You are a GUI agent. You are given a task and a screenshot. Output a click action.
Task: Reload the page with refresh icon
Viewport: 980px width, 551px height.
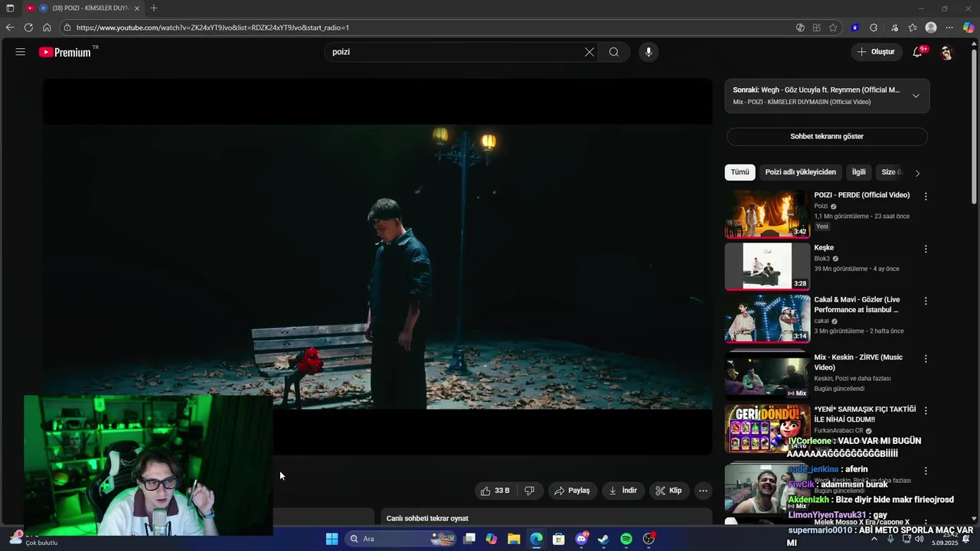pyautogui.click(x=28, y=28)
